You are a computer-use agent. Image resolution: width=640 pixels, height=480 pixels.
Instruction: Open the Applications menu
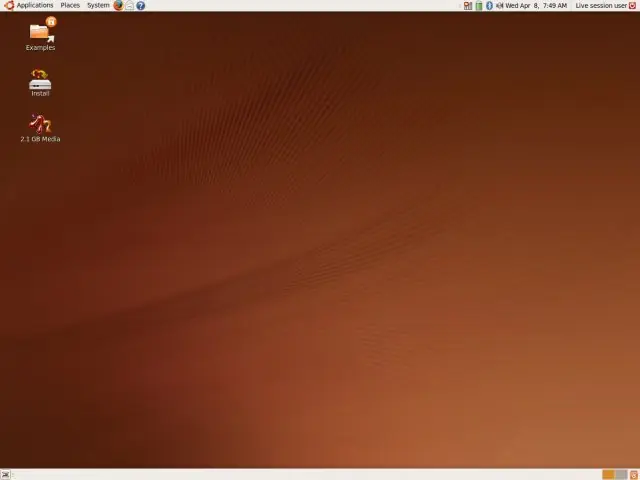coord(35,5)
